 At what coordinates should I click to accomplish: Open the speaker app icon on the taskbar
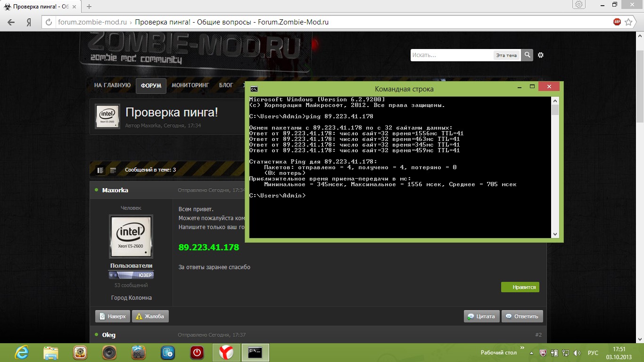(x=109, y=353)
